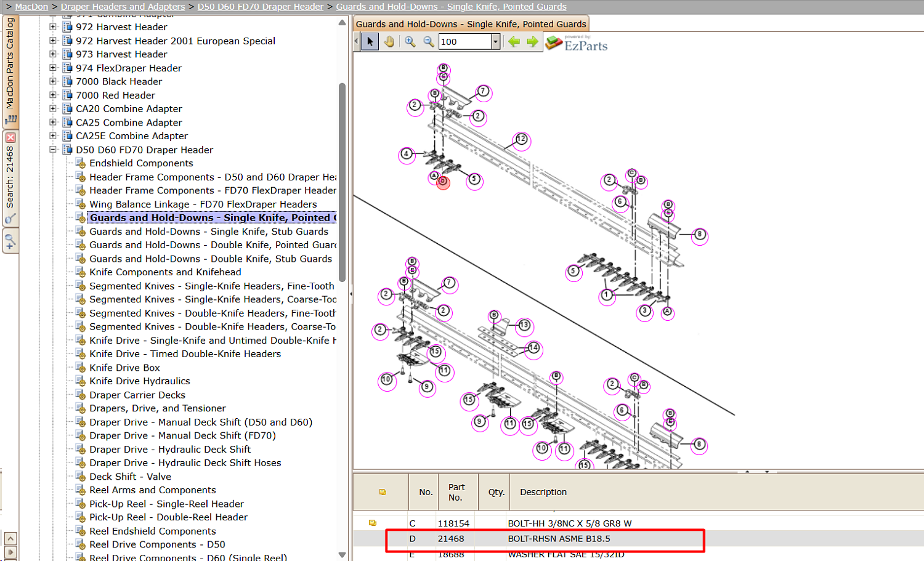Open Wing Balance Linkage - FD70 FlexDraper Headers
Screen dimensions: 924x561
point(203,204)
